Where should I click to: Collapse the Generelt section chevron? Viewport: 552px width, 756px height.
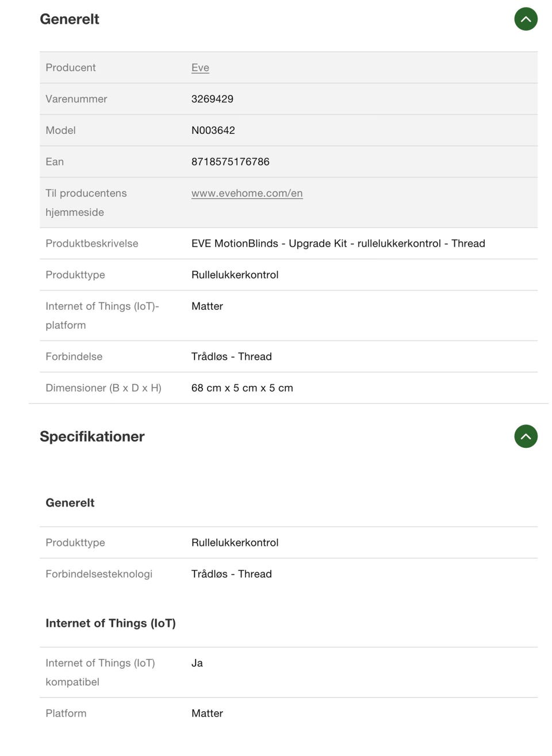pyautogui.click(x=526, y=19)
